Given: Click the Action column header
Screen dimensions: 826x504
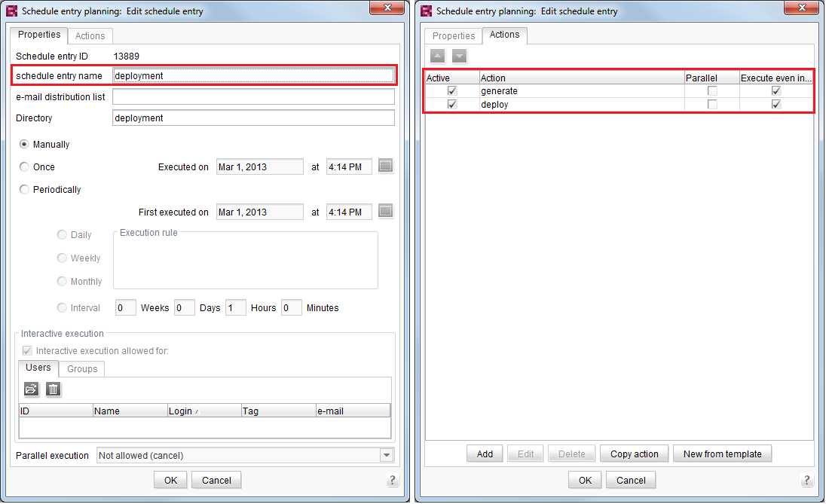Looking at the screenshot, I should click(582, 78).
